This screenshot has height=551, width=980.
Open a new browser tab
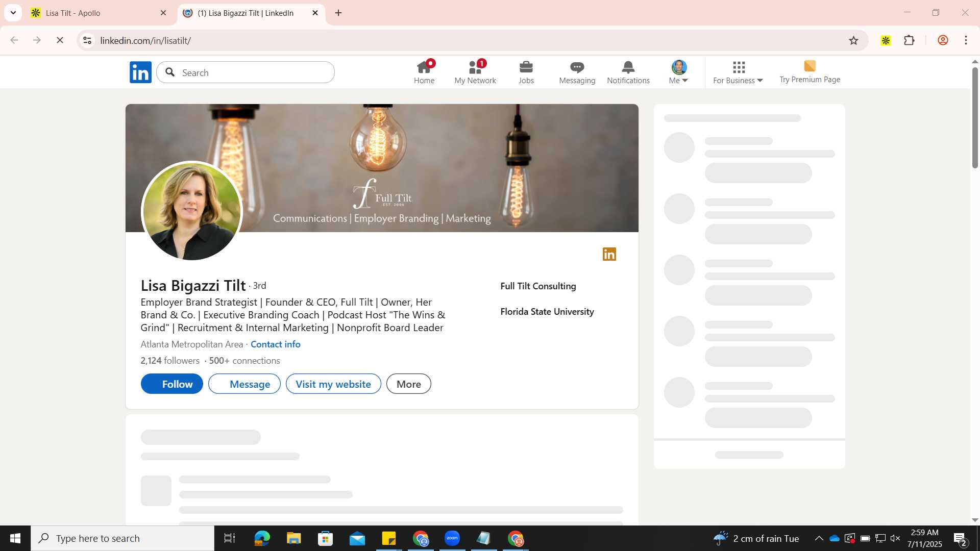pyautogui.click(x=338, y=13)
